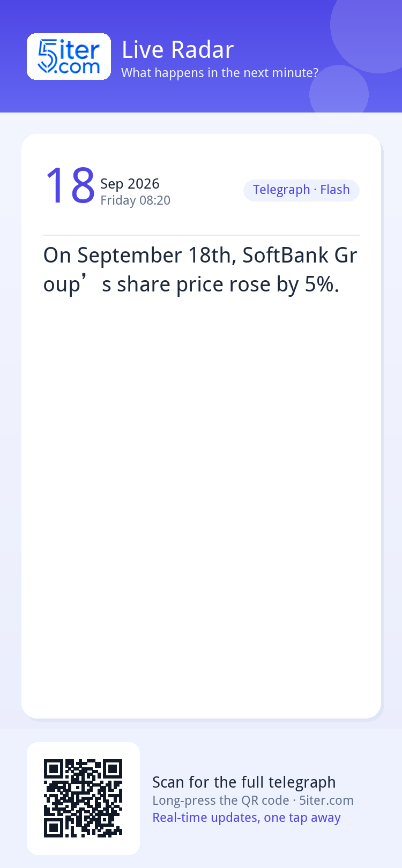Click the white QR code container card
Viewport: 402px width, 868px height.
coord(83,798)
